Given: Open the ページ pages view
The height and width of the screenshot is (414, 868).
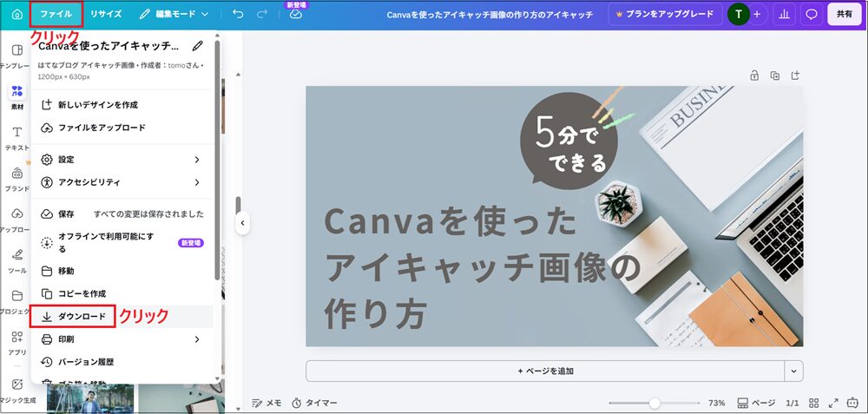Looking at the screenshot, I should (756, 403).
